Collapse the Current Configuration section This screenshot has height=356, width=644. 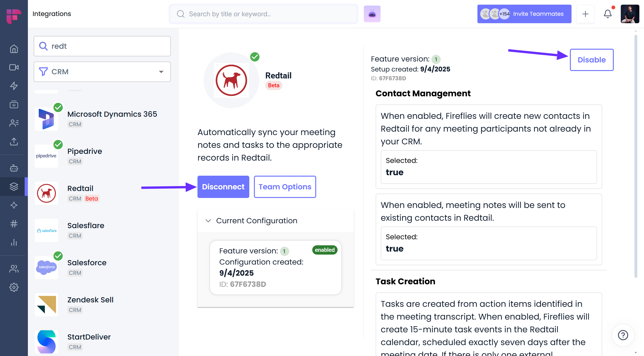(208, 221)
